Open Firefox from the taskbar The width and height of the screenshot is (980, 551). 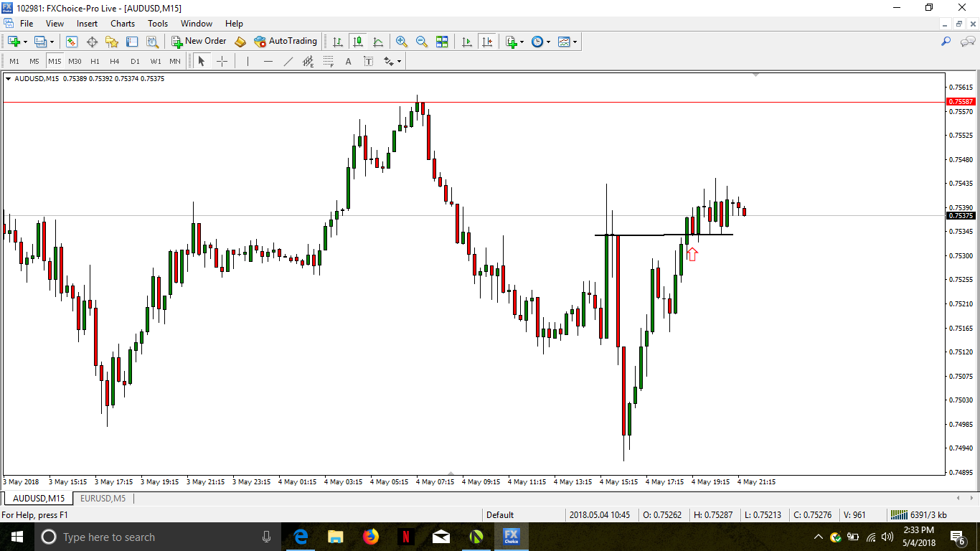(x=370, y=537)
